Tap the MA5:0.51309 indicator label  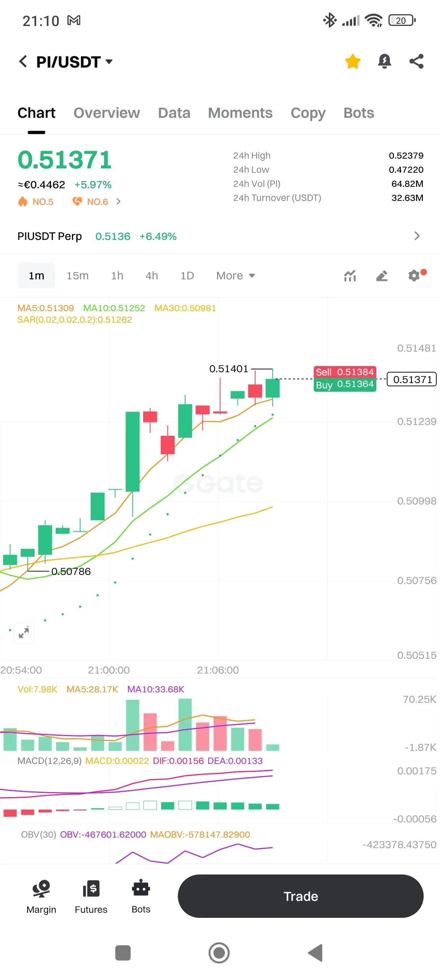pos(46,308)
